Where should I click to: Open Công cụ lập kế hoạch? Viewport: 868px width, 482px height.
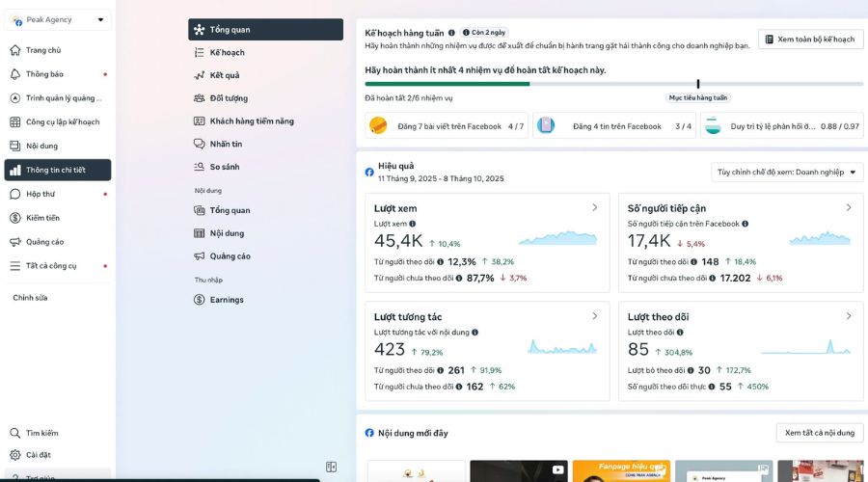[x=58, y=121]
